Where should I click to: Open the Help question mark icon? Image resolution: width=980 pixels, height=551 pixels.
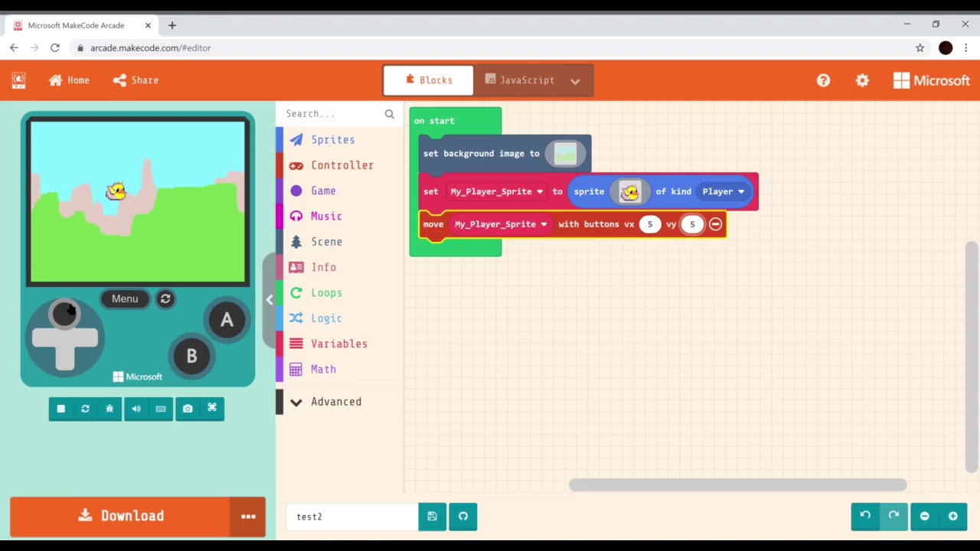coord(823,80)
